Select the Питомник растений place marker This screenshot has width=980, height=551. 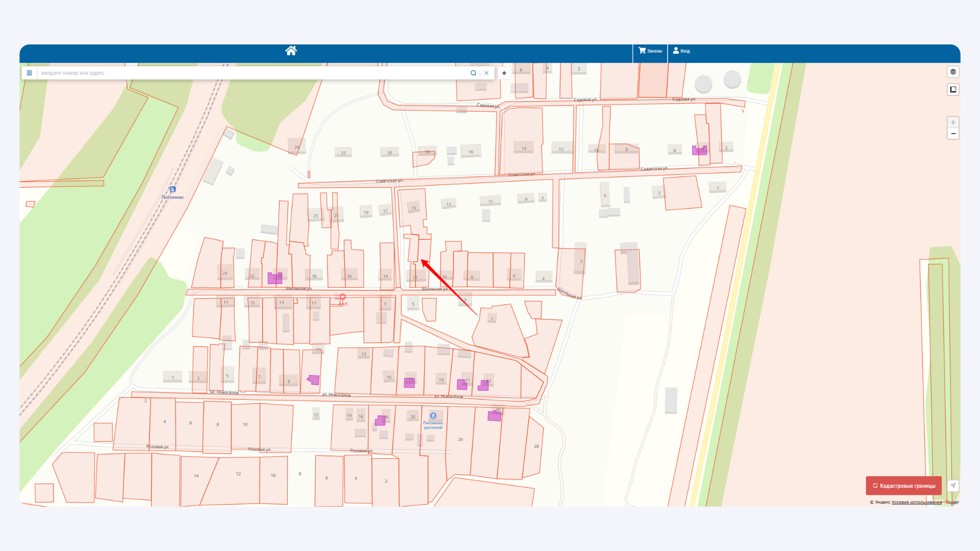(x=433, y=416)
